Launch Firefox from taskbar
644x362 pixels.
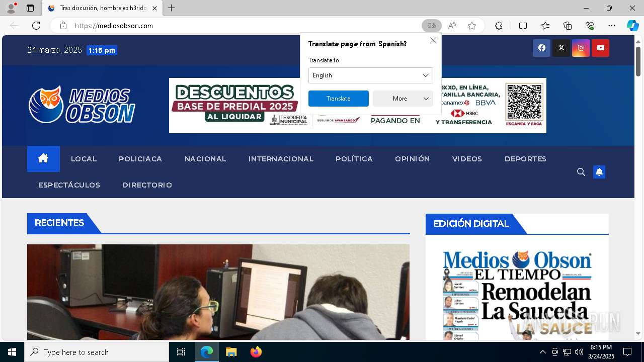(x=256, y=352)
